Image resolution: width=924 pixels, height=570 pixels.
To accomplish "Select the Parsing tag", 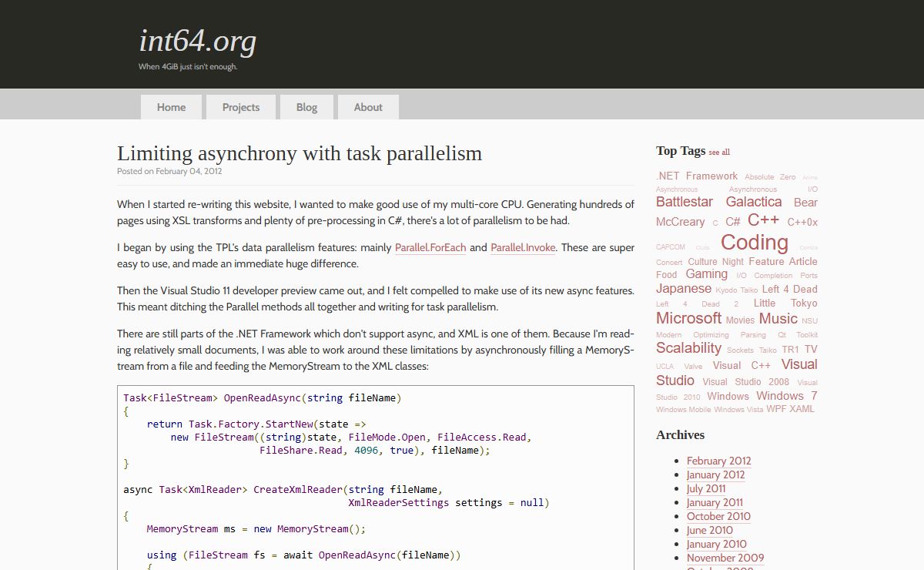I will point(753,335).
